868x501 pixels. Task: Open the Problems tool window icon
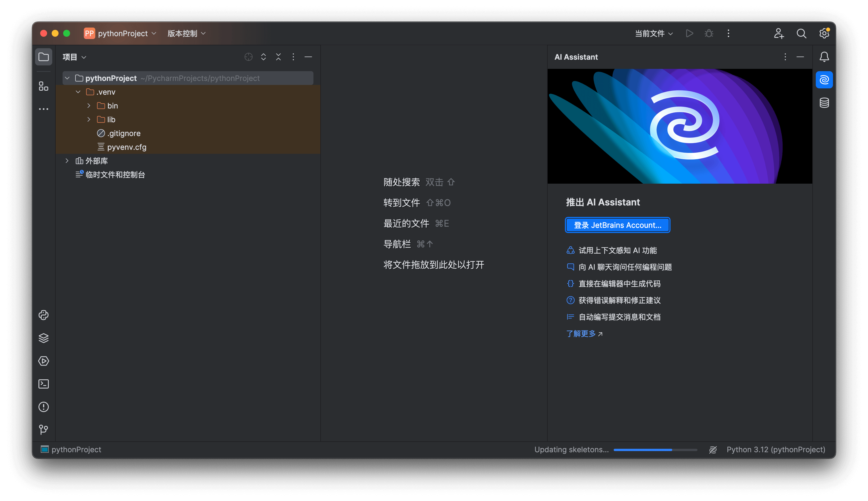44,407
